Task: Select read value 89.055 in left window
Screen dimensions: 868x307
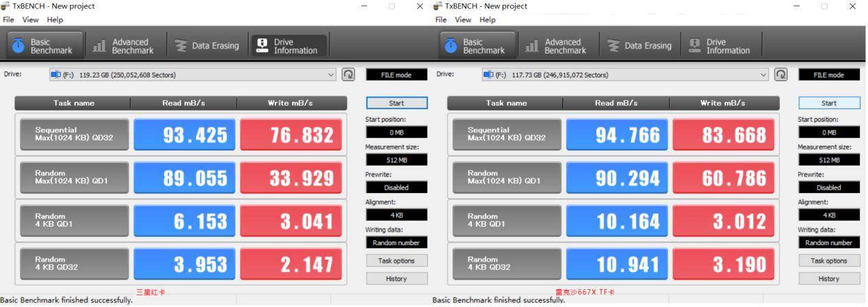Action: point(185,178)
